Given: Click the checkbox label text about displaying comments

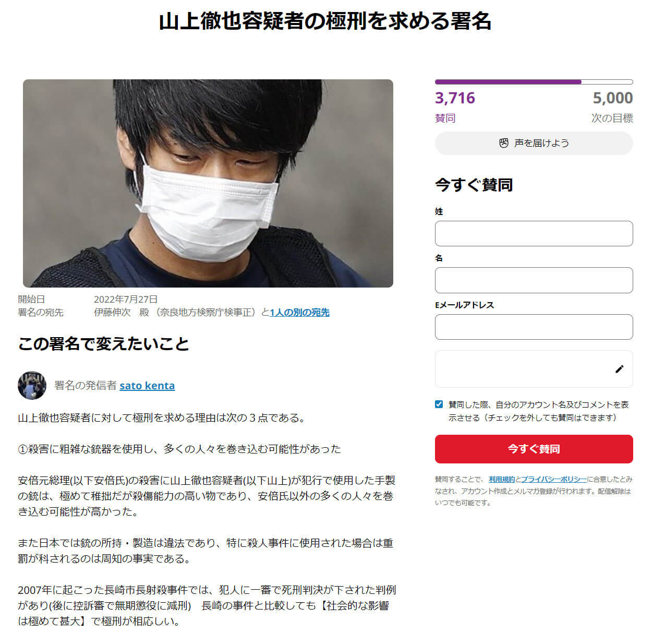Looking at the screenshot, I should coord(538,411).
